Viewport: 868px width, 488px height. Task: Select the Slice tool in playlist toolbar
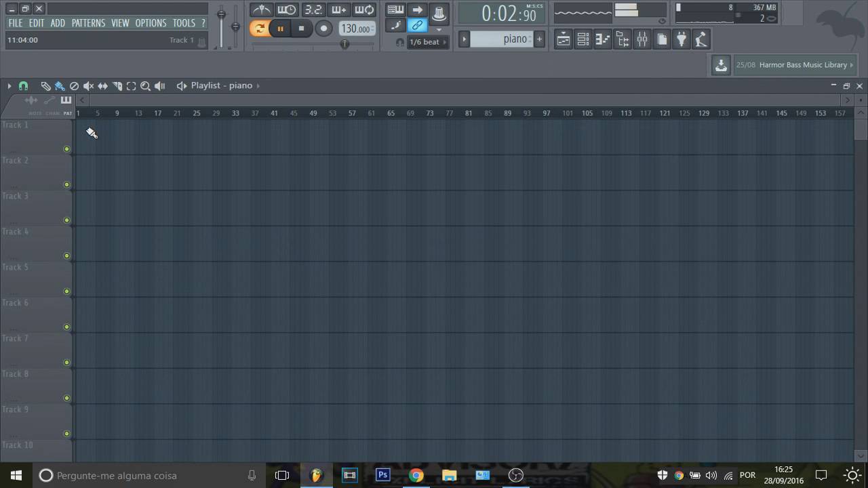[117, 86]
